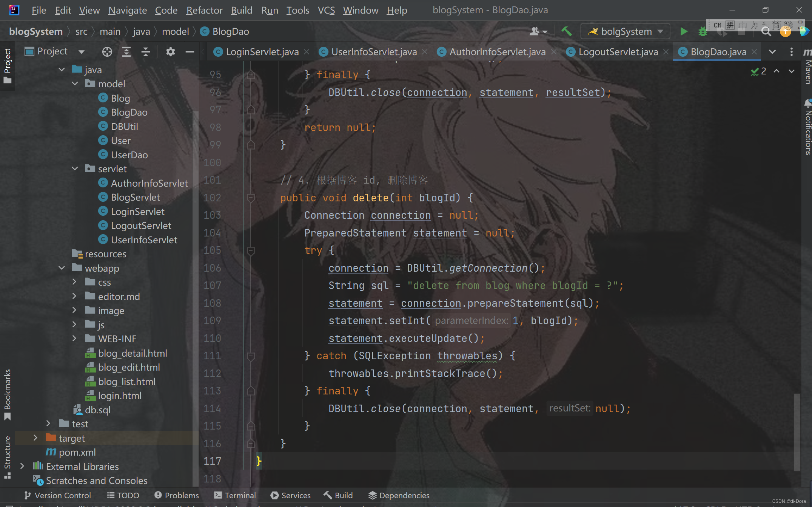Image resolution: width=812 pixels, height=507 pixels.
Task: Click Expand All in Project panel
Action: pos(126,52)
